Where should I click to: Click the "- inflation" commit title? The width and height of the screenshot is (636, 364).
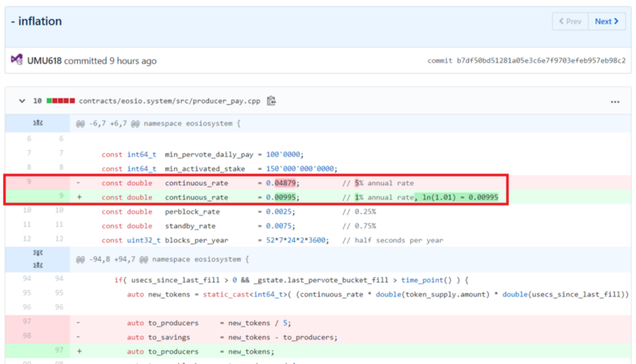[37, 21]
